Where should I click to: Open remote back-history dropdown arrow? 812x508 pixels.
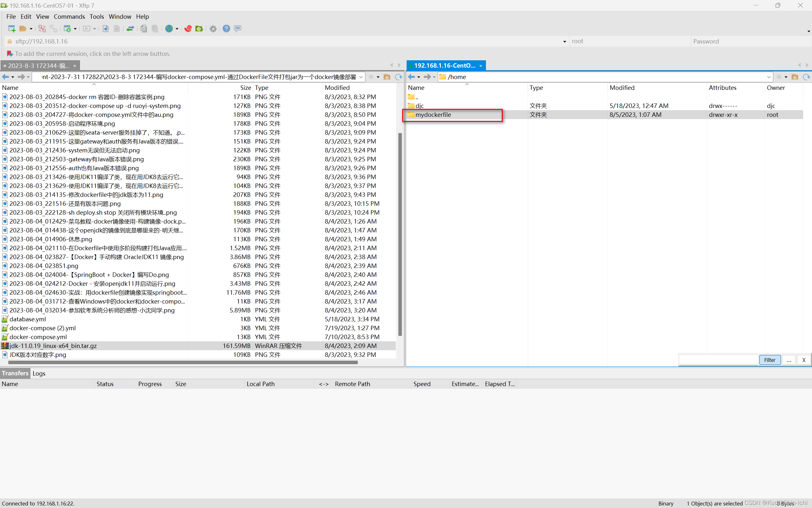pyautogui.click(x=419, y=77)
